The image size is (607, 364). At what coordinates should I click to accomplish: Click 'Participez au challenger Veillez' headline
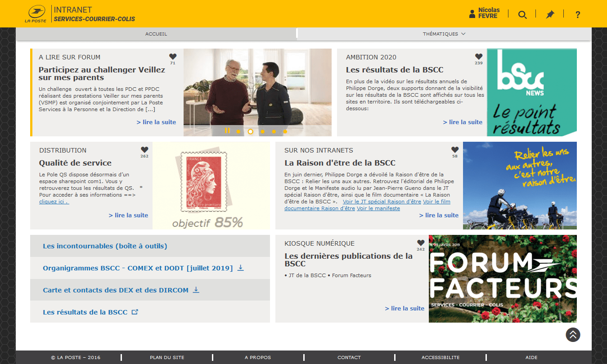[x=102, y=73]
